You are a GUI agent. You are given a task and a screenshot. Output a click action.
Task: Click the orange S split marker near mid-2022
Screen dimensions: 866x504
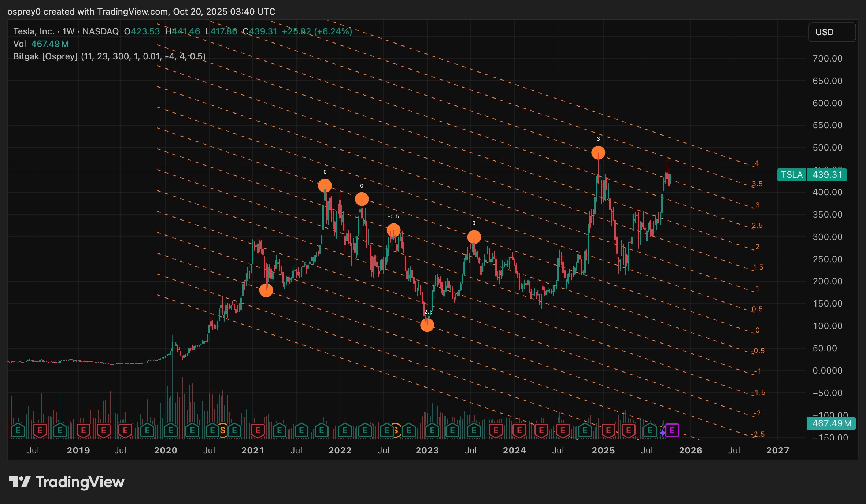pyautogui.click(x=396, y=431)
